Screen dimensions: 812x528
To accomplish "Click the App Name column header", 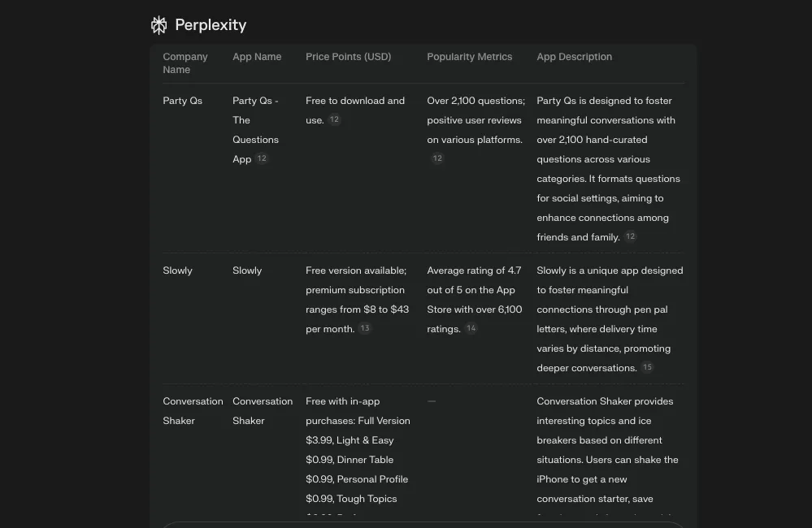I will pos(257,57).
